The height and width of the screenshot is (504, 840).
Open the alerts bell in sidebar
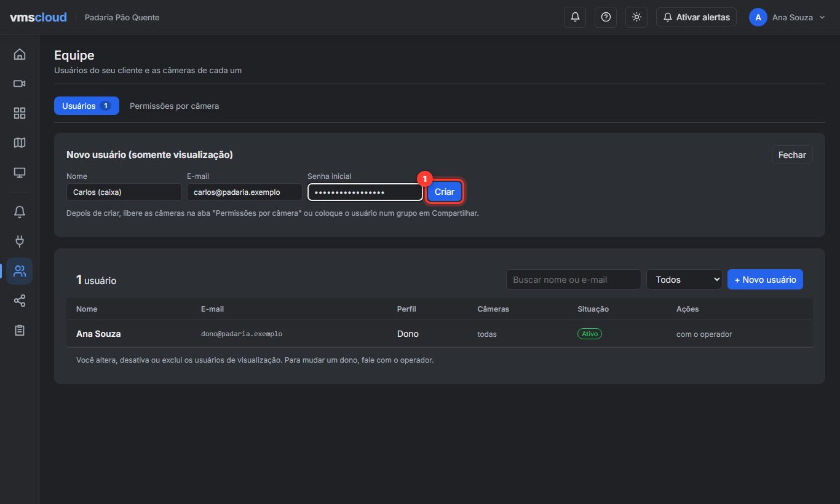(x=20, y=212)
